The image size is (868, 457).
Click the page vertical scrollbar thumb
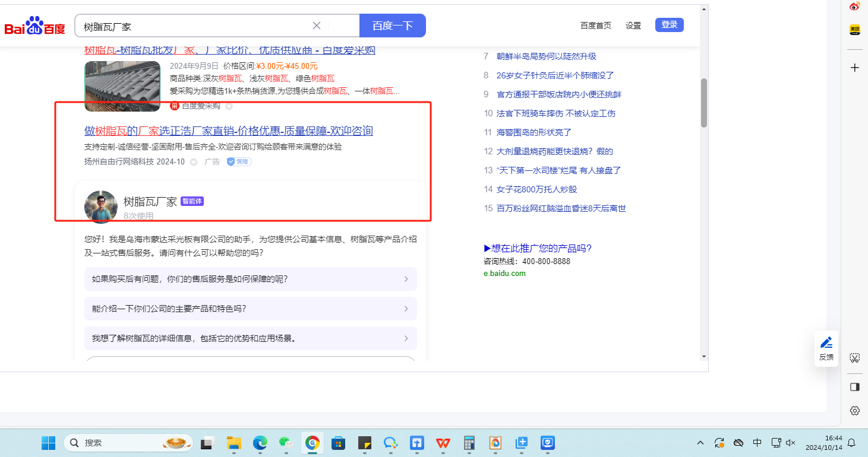(704, 102)
